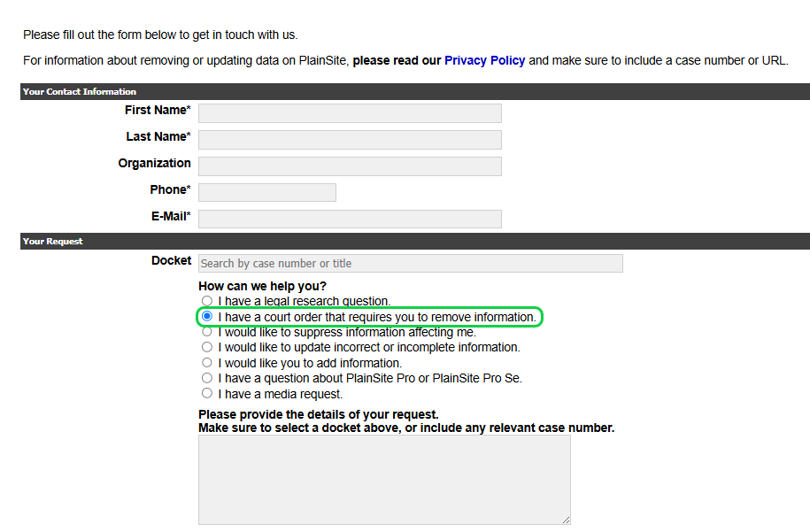Click the textarea resize grip

[x=566, y=519]
